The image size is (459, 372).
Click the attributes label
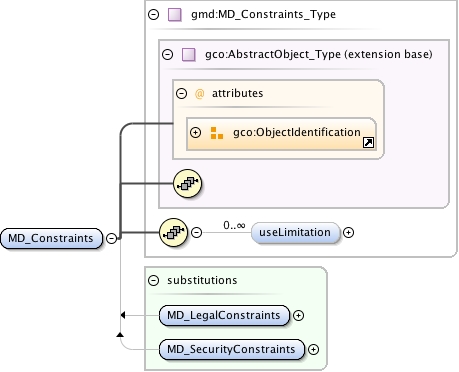[238, 93]
